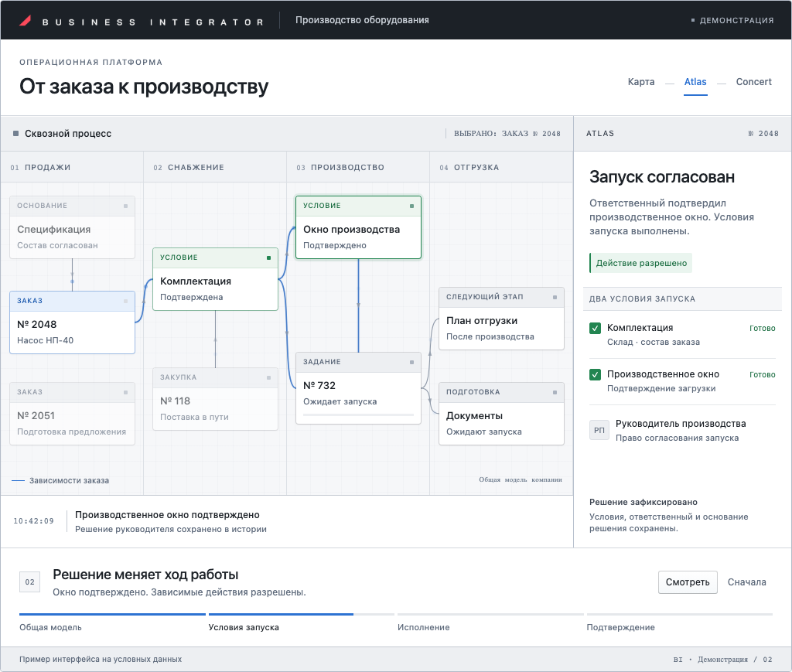This screenshot has height=672, width=792.
Task: Select the 02 Снабжение column header
Action: click(215, 167)
